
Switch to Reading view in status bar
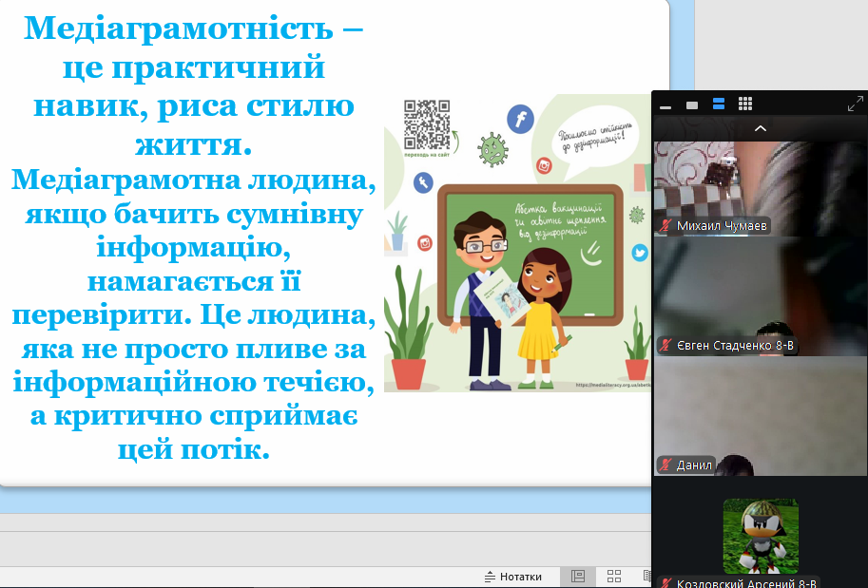pos(647,577)
